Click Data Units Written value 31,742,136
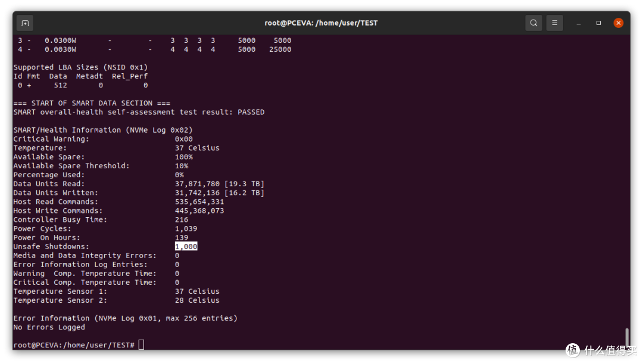The height and width of the screenshot is (364, 643). click(x=197, y=193)
